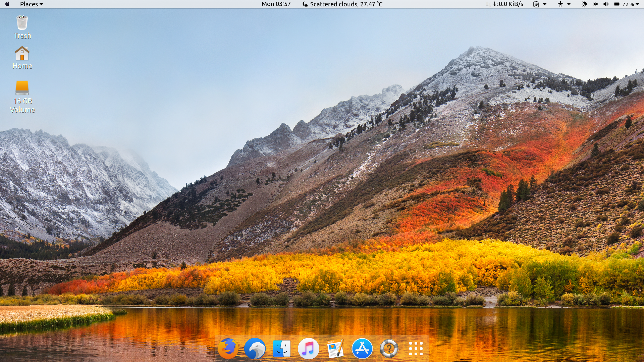Toggle the screen reader eye icon in the panel
644x362 pixels.
tap(596, 4)
